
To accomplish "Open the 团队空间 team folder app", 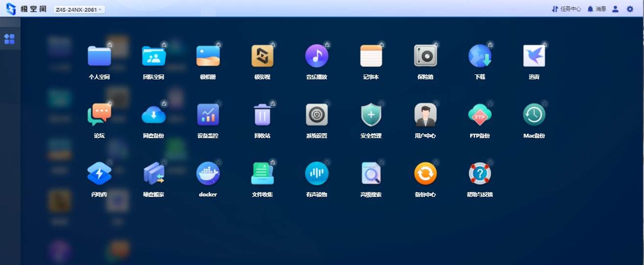I will pos(154,56).
